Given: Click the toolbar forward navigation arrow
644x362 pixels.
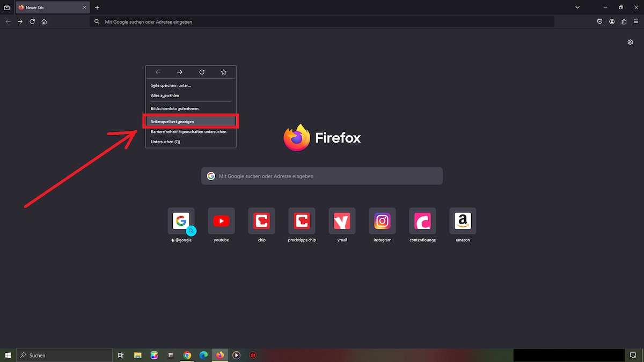Looking at the screenshot, I should [20, 21].
